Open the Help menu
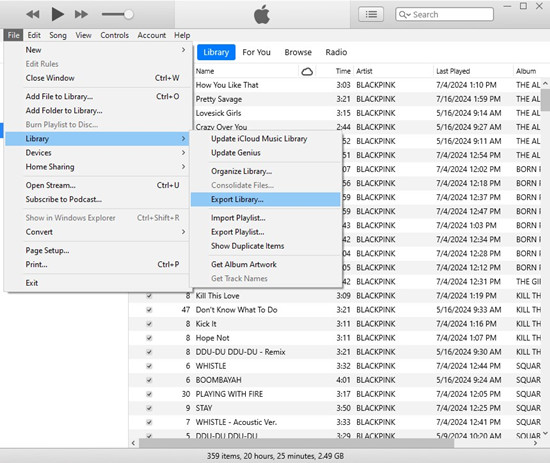Image resolution: width=550 pixels, height=463 pixels. [182, 35]
